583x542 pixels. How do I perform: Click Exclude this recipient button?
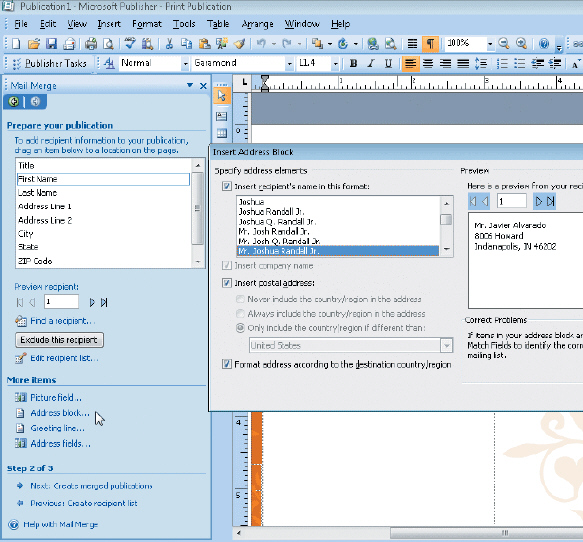click(59, 340)
